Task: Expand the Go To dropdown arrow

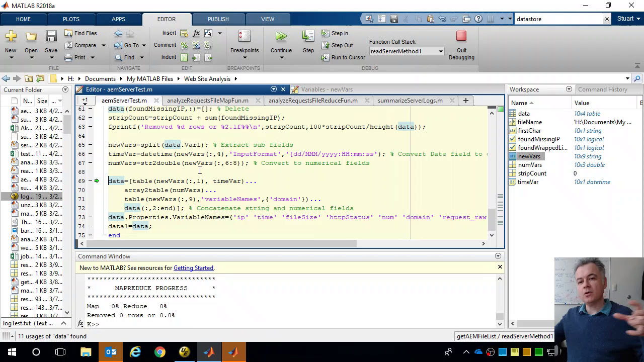Action: pyautogui.click(x=143, y=45)
